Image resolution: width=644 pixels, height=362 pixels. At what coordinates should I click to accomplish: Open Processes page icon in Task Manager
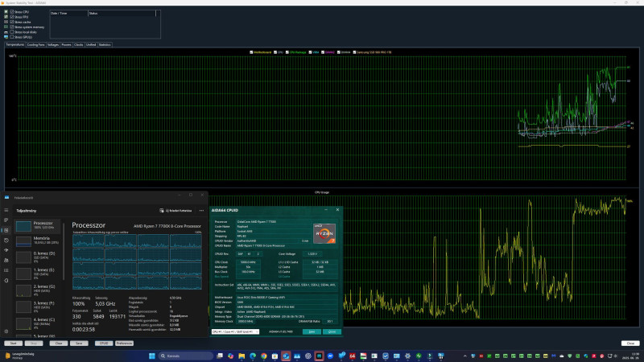[6, 220]
